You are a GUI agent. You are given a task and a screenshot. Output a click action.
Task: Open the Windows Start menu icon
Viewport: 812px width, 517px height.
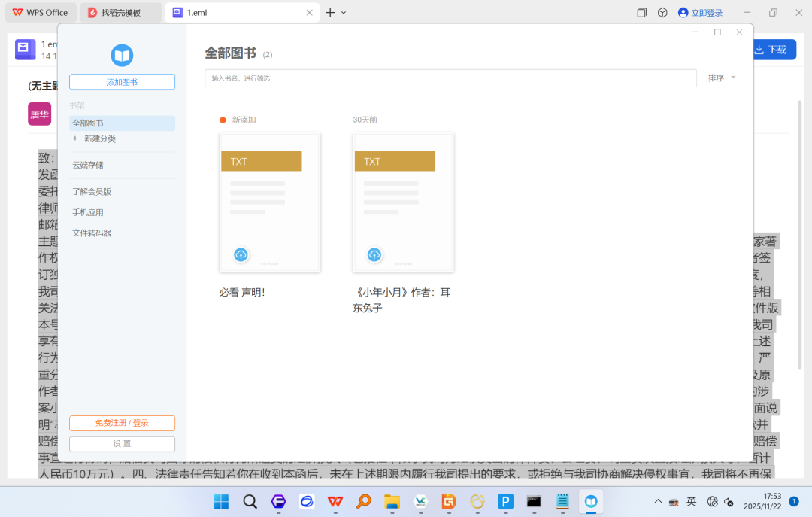click(221, 501)
